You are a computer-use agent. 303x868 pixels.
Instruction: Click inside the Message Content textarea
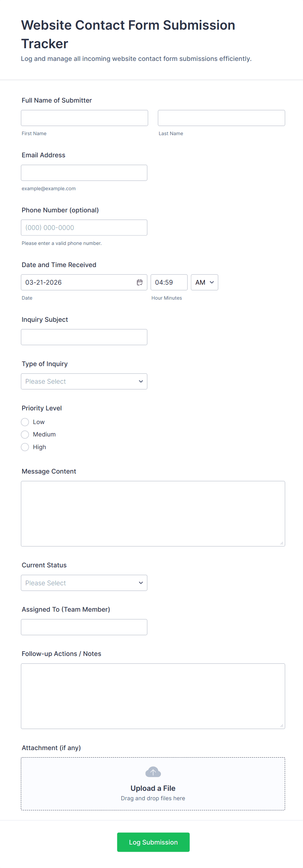153,513
